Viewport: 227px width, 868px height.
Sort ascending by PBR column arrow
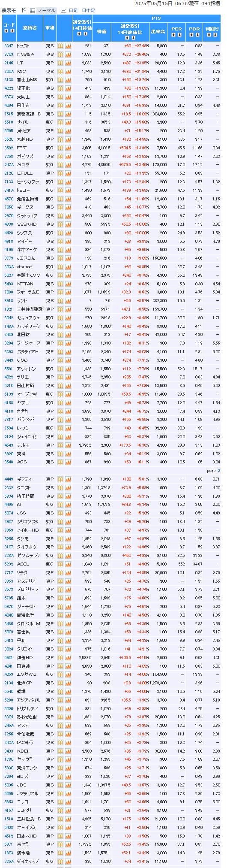(192, 35)
